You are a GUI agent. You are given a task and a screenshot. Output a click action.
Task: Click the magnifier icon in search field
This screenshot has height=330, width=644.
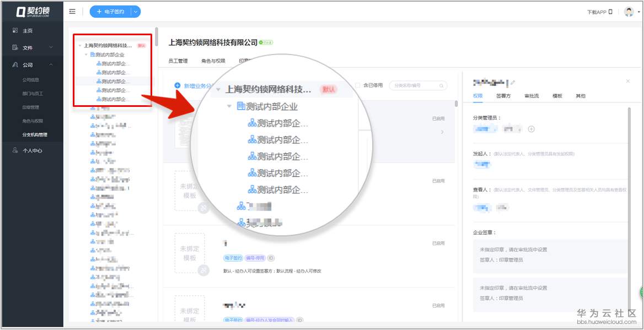click(x=442, y=86)
